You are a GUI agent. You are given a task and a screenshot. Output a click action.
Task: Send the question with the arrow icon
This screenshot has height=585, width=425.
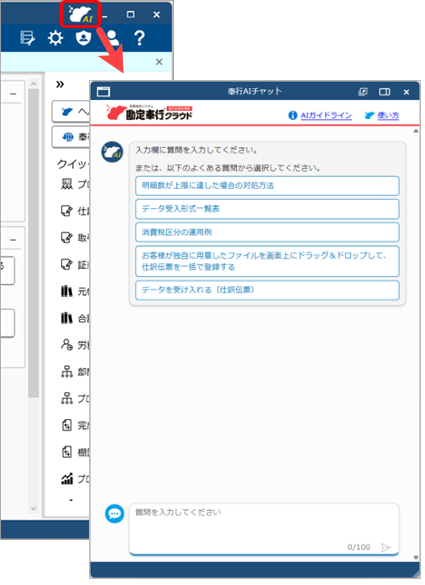pos(385,547)
